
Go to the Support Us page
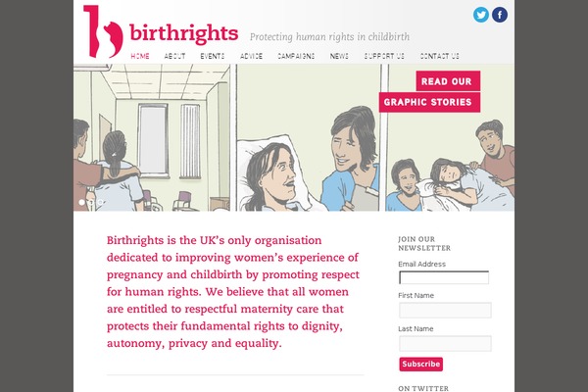tap(384, 57)
